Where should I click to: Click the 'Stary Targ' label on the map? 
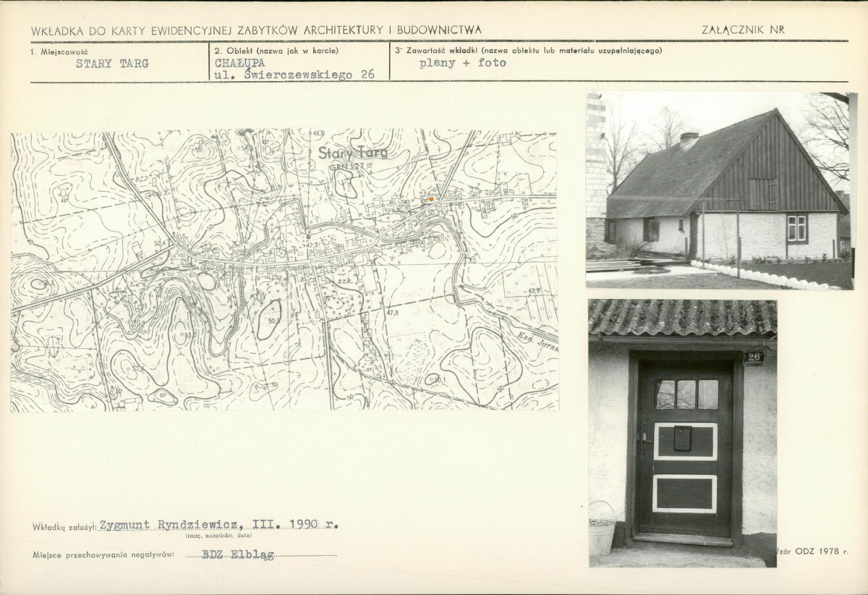(353, 153)
